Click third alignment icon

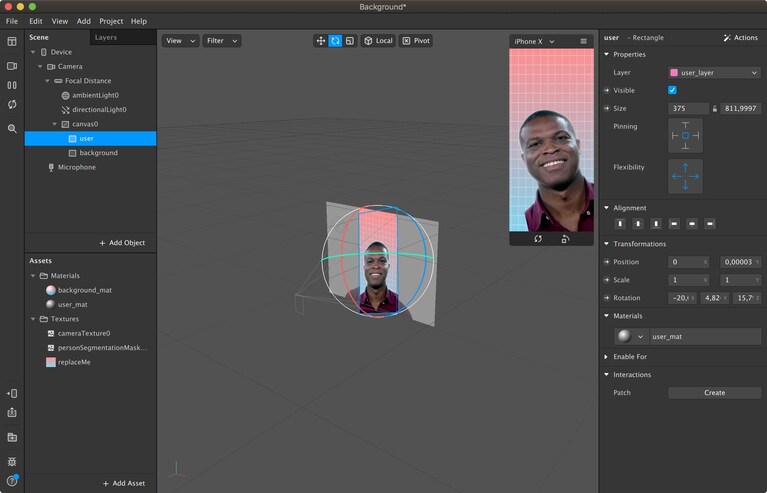[x=656, y=224]
